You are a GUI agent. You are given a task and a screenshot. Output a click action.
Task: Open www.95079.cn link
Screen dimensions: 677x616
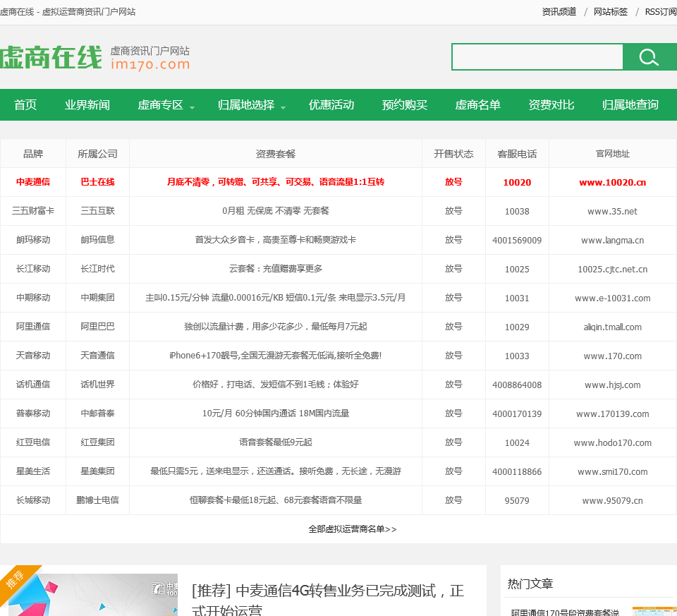[612, 501]
